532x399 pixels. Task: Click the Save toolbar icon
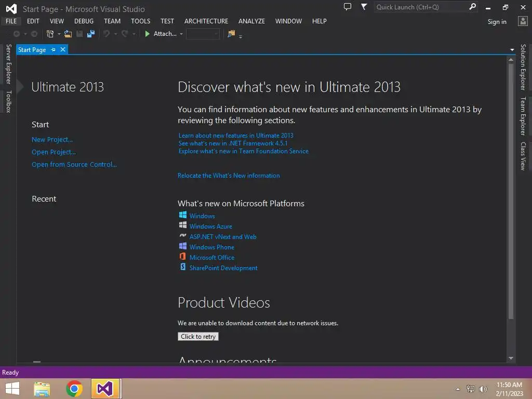pyautogui.click(x=79, y=34)
